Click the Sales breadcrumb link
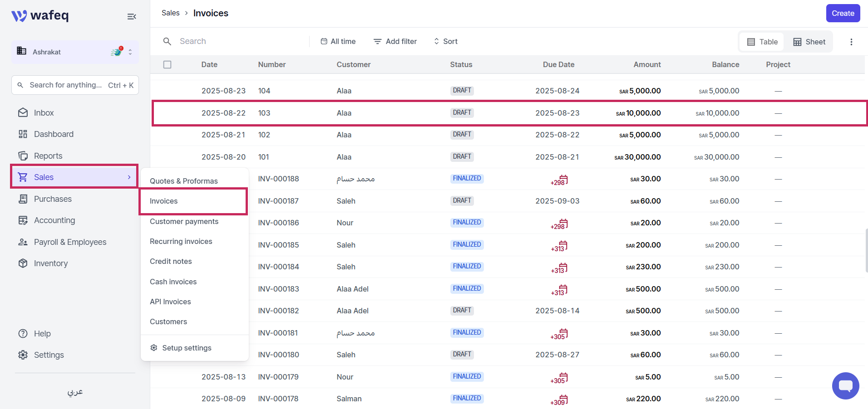 coord(171,13)
